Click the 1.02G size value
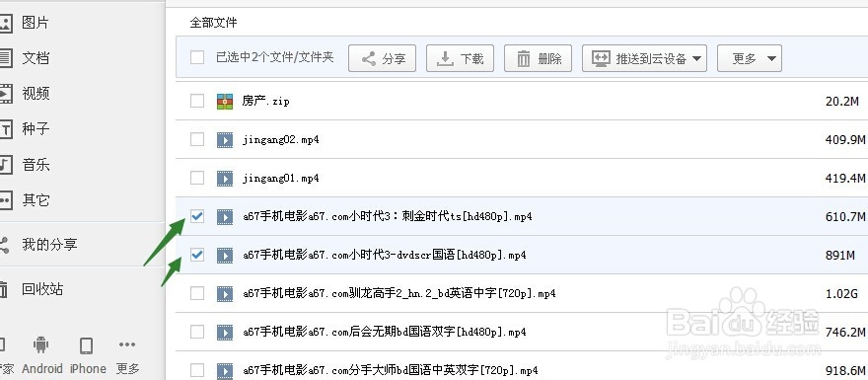868x380 pixels. click(842, 293)
